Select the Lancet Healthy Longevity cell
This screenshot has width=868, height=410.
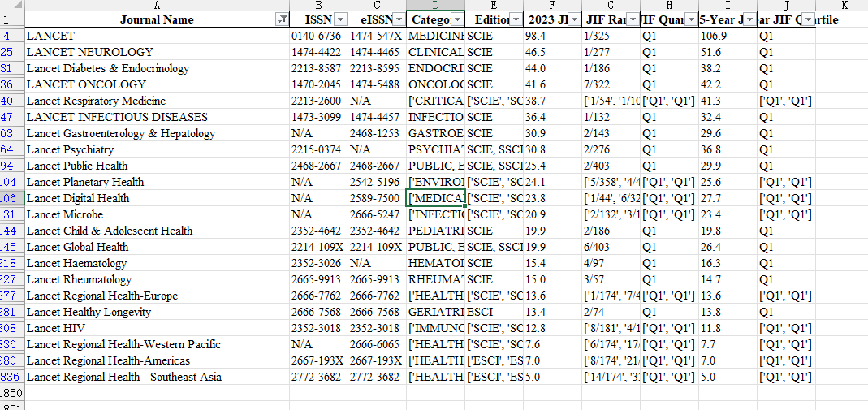(158, 312)
